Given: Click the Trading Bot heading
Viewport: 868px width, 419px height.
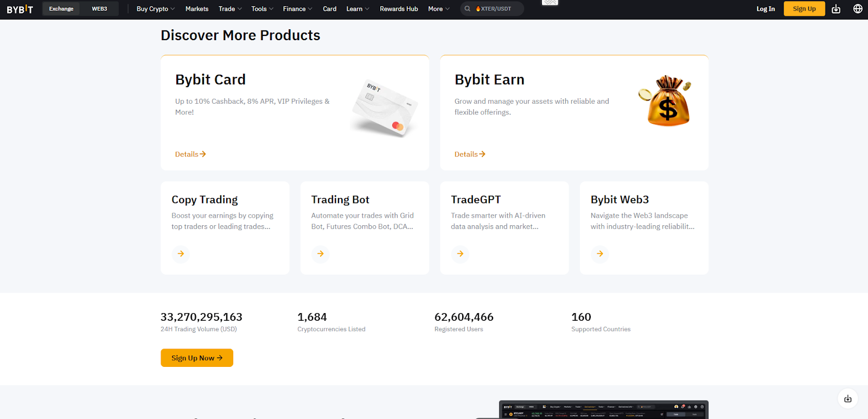Looking at the screenshot, I should tap(340, 200).
